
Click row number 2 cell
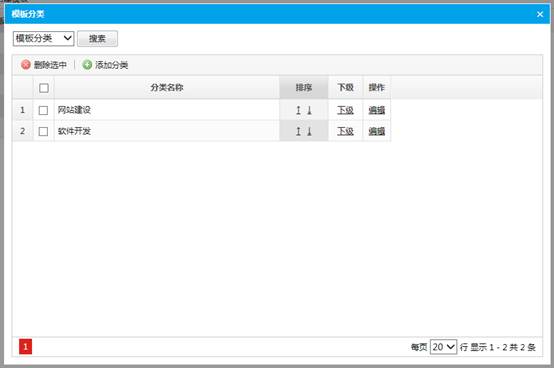[x=23, y=131]
